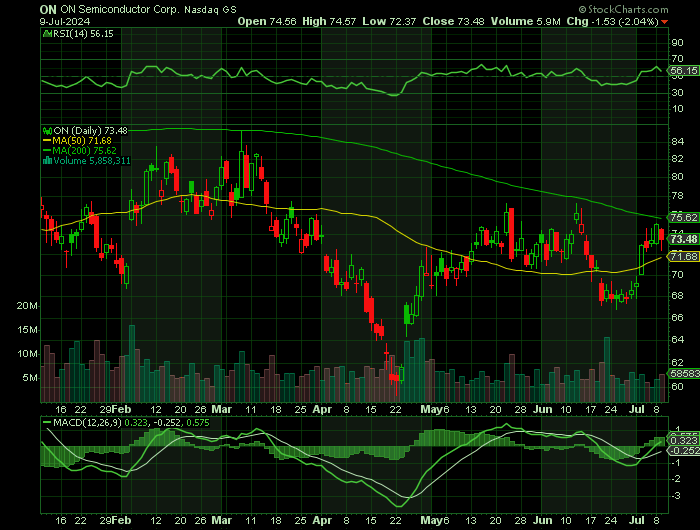Click the 30 level on RSI axis

(677, 93)
